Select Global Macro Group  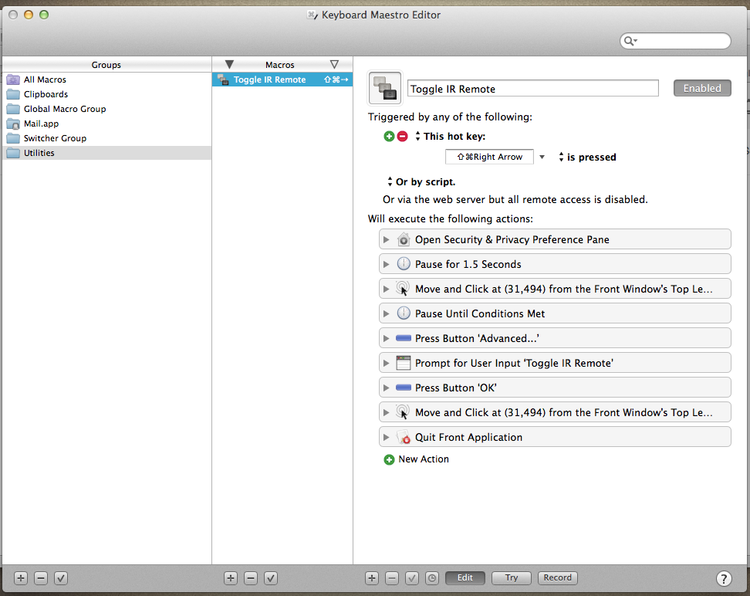click(x=107, y=109)
